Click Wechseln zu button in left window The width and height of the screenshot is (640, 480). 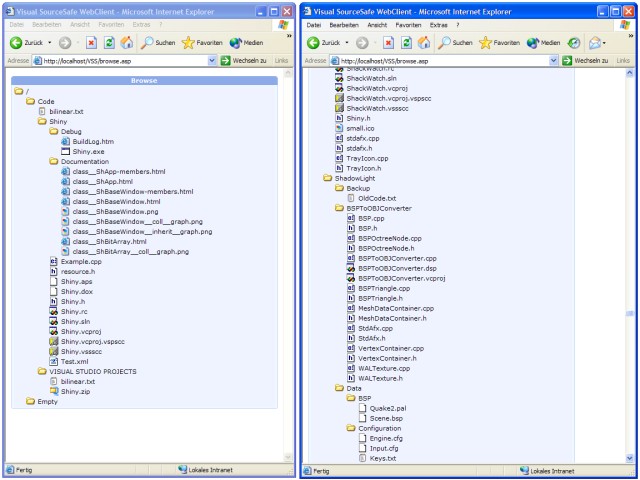point(244,61)
